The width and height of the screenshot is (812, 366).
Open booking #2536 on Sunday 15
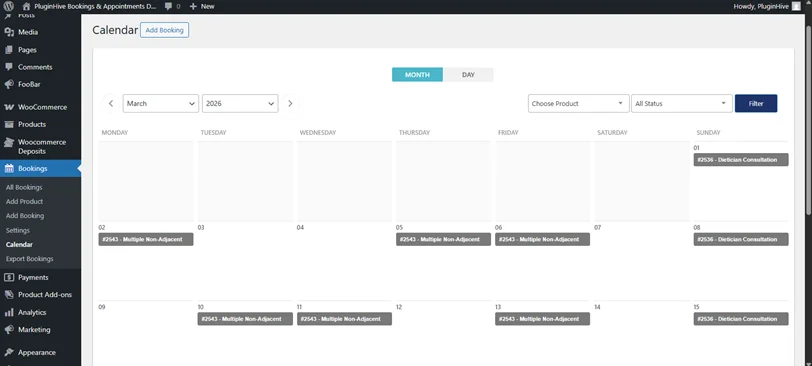(741, 319)
